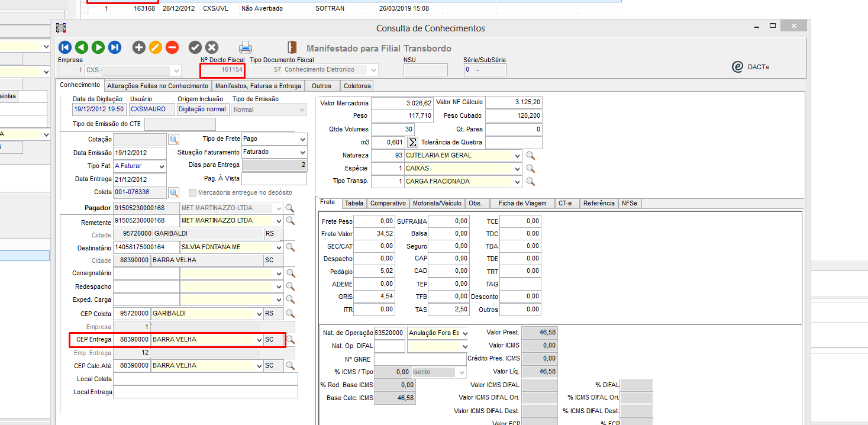Click the confirm checkmark button
The width and height of the screenshot is (868, 425).
(x=195, y=47)
